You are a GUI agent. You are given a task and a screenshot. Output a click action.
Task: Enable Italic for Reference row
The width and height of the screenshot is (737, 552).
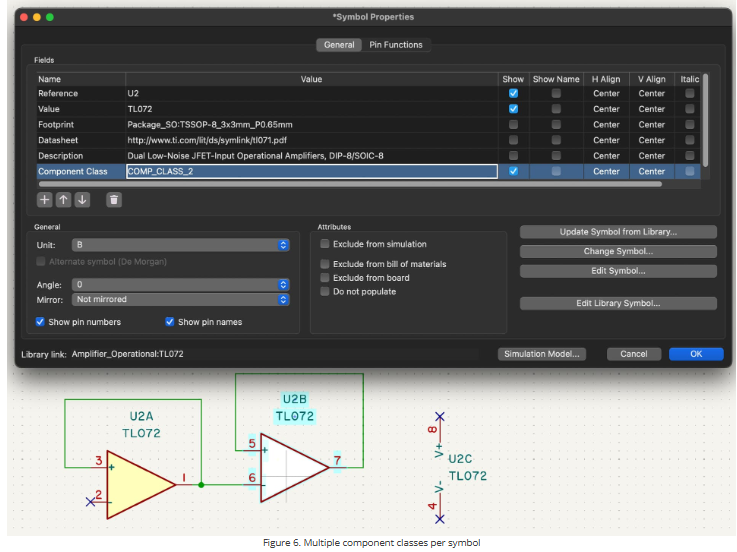click(x=690, y=93)
